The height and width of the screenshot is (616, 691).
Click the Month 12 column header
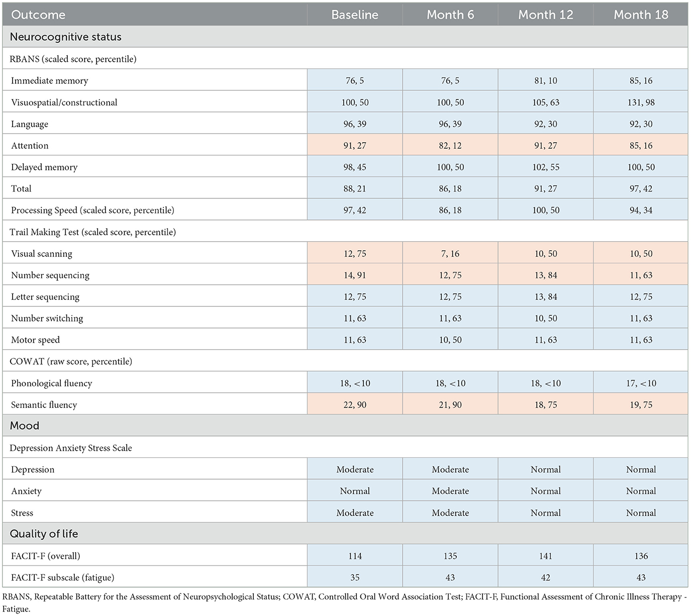[546, 15]
